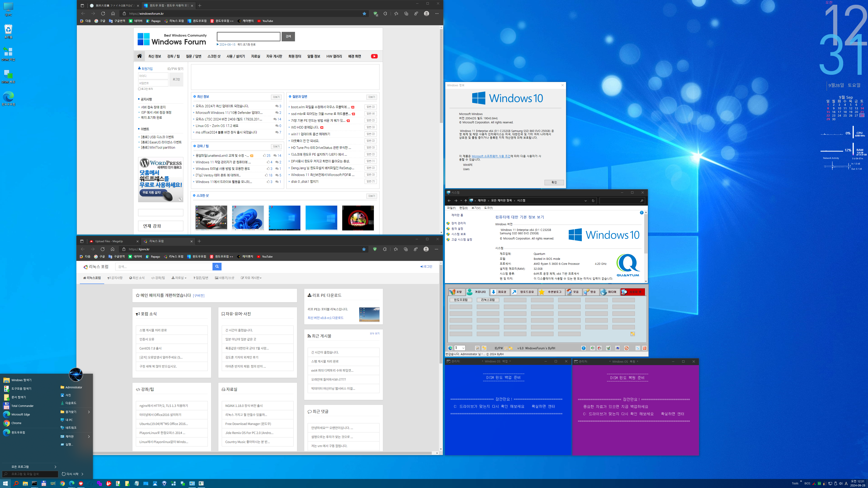
Task: Click the refresh icon in kjvvv.kr browser toolbar
Action: coord(102,249)
